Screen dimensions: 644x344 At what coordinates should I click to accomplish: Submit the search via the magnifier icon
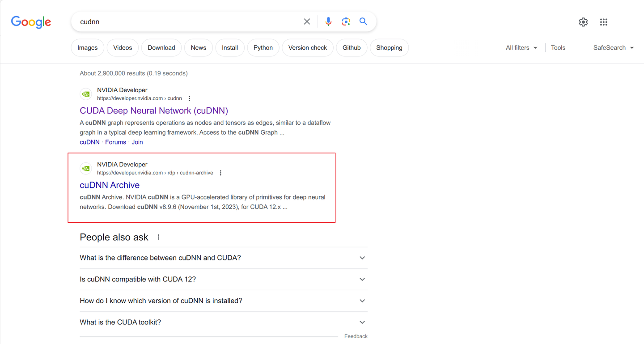(363, 21)
